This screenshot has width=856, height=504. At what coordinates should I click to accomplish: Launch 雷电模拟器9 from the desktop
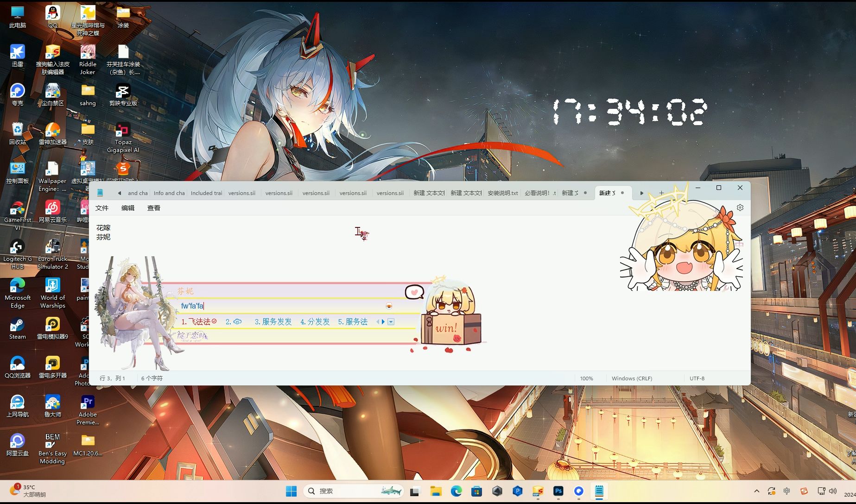pos(52,328)
